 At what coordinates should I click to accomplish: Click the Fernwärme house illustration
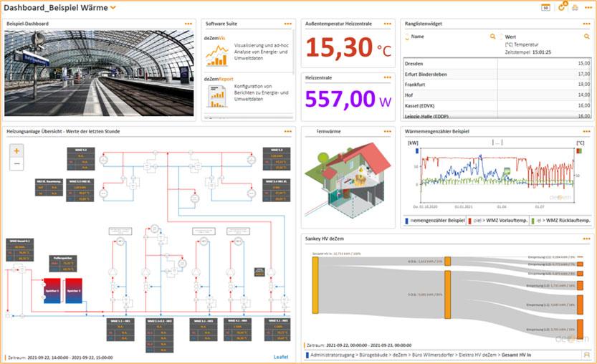click(x=348, y=180)
